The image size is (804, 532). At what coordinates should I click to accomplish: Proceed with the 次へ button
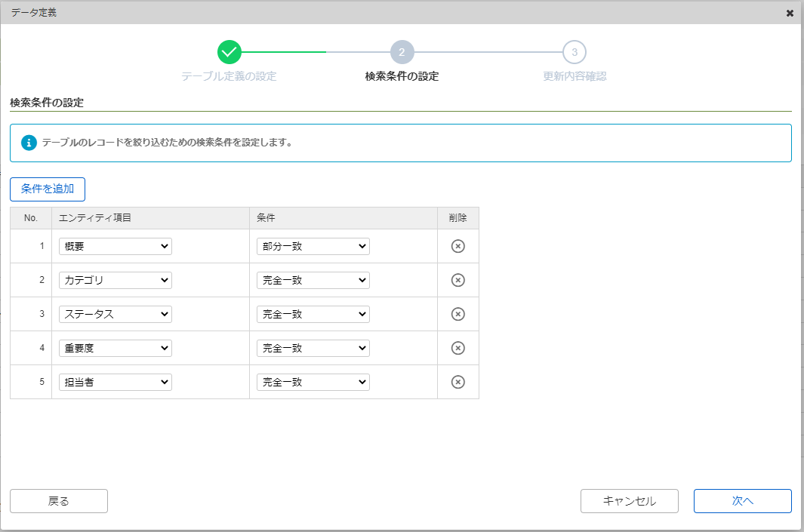coord(742,501)
